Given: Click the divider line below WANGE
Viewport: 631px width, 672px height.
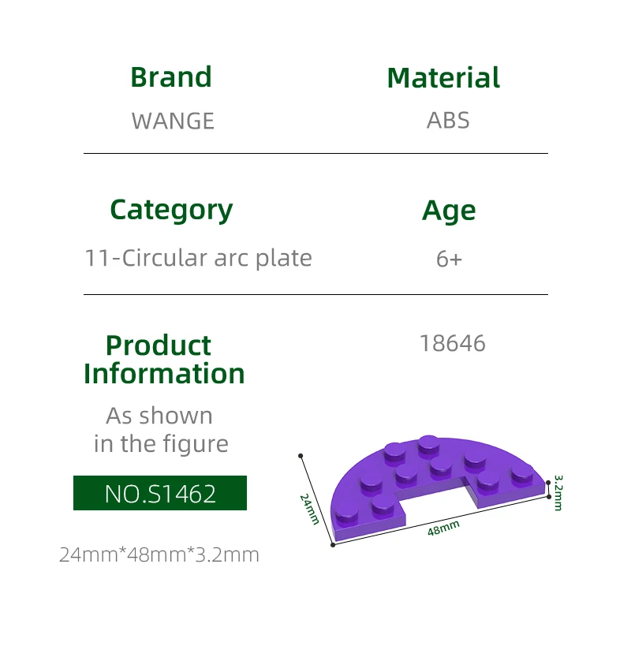Looking at the screenshot, I should [315, 153].
